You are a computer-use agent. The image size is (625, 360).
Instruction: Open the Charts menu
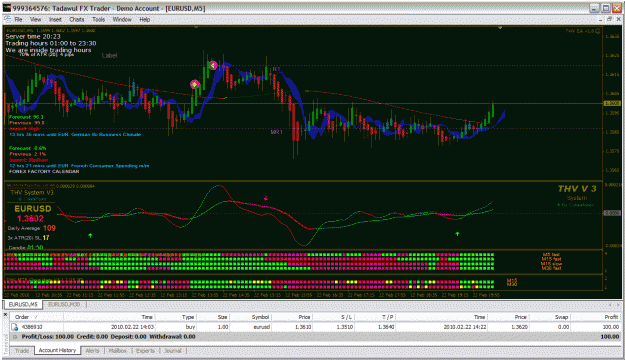(77, 19)
